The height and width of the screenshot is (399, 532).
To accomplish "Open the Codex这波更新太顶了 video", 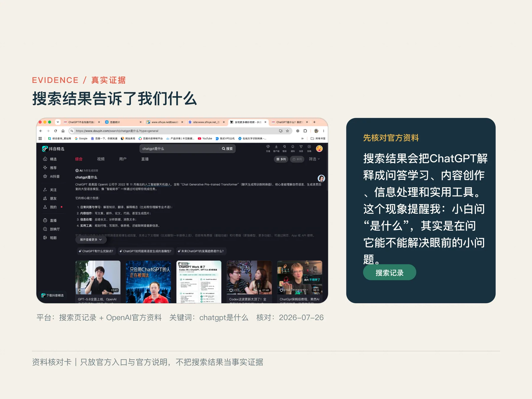I will click(x=249, y=277).
